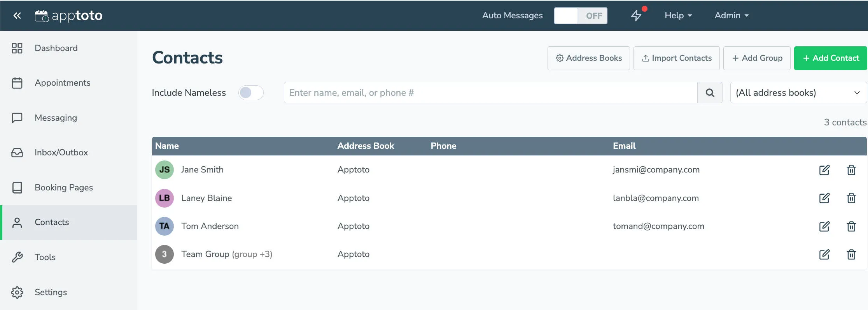Click the Address Books button
Screen dimensions: 868x310
589,58
